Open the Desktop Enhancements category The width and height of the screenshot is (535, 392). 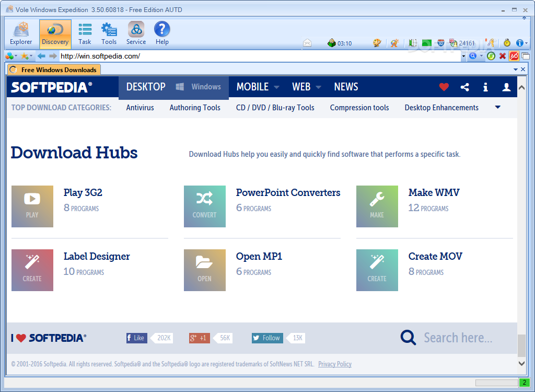(441, 108)
